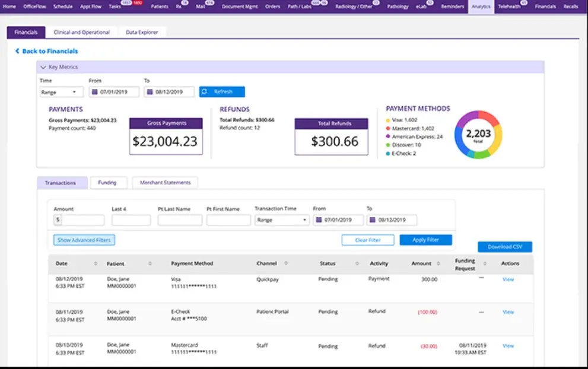Image resolution: width=588 pixels, height=369 pixels.
Task: Click the Refresh icon to reload key metrics
Action: pos(206,91)
